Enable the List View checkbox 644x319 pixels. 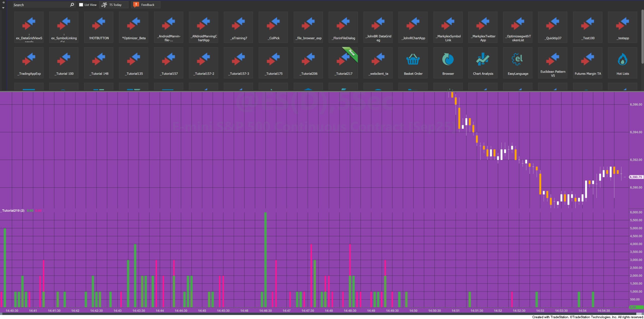click(81, 5)
